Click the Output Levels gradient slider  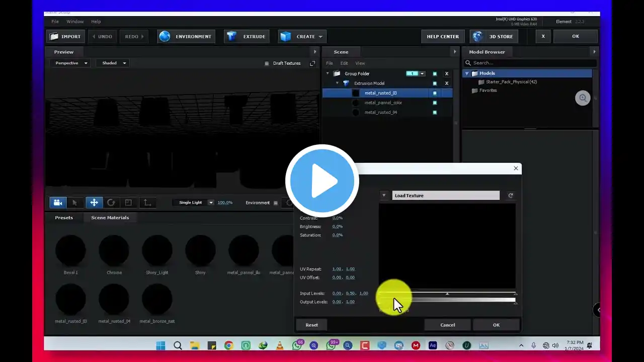click(x=447, y=301)
